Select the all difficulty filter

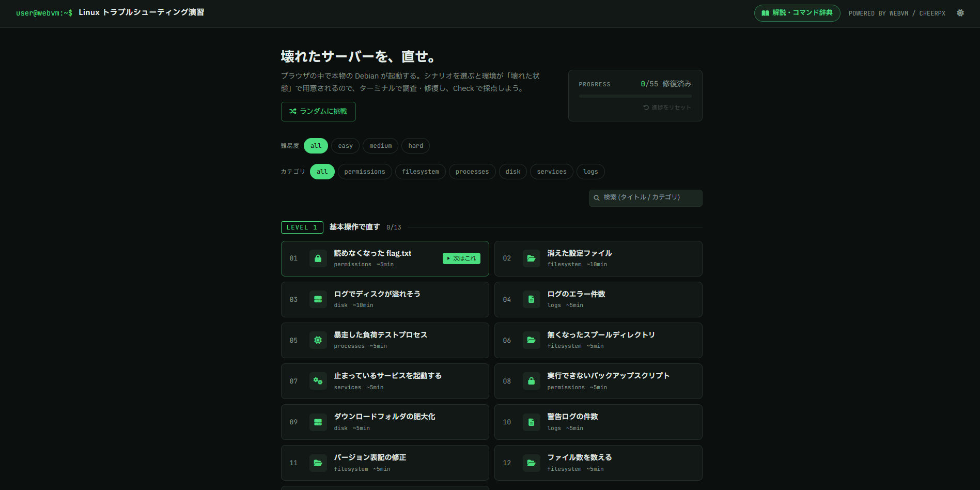[316, 146]
